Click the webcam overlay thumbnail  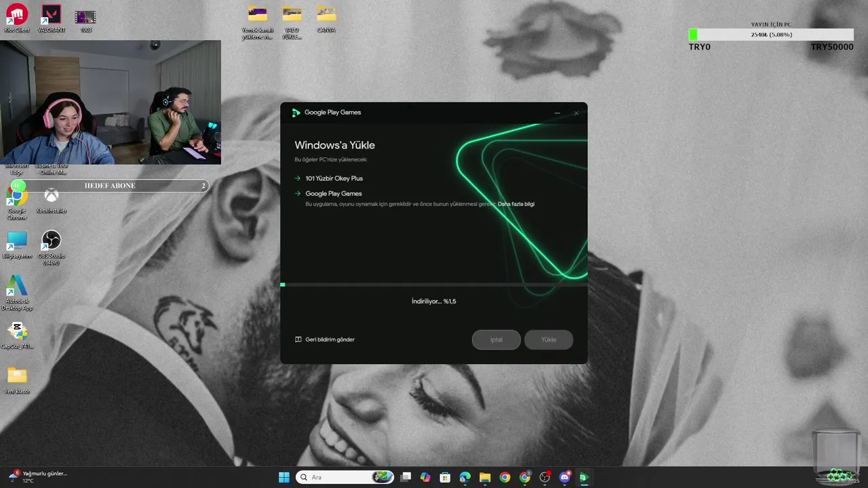coord(111,102)
